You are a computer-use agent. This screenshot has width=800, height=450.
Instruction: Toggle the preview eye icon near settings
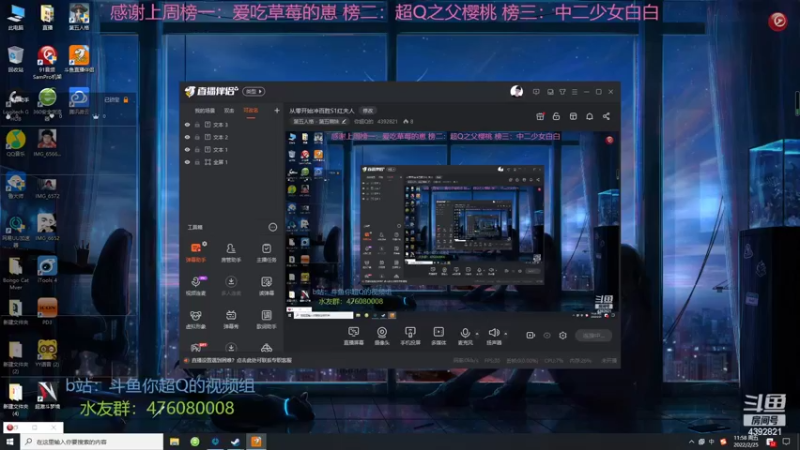pos(547,335)
